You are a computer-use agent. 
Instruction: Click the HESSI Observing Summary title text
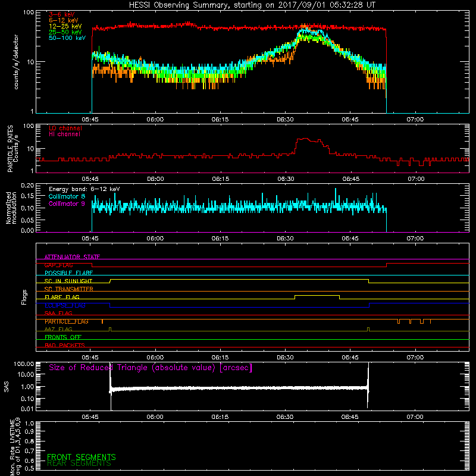point(252,5)
